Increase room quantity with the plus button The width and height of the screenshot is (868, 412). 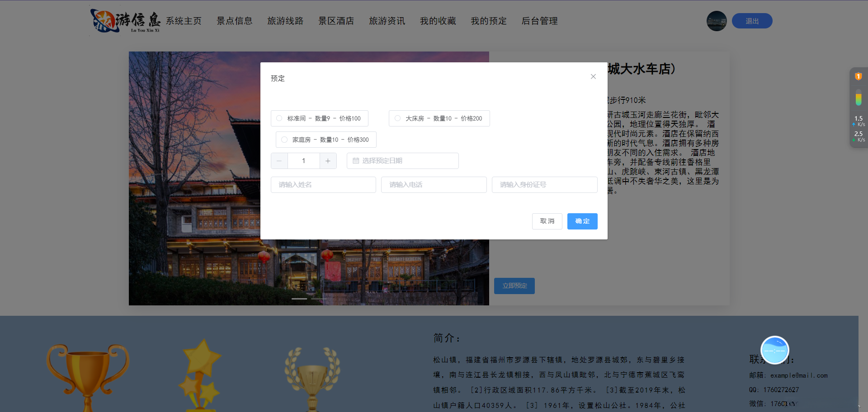pos(328,161)
